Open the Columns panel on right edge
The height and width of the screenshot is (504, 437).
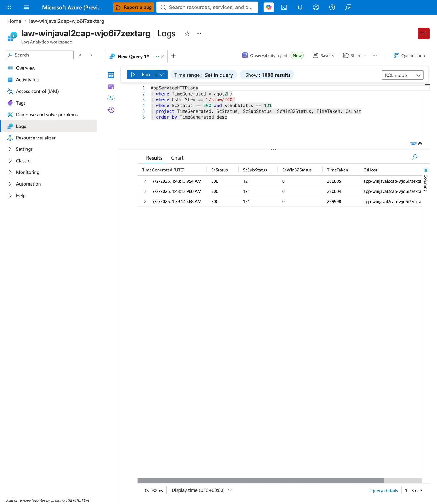click(x=426, y=180)
